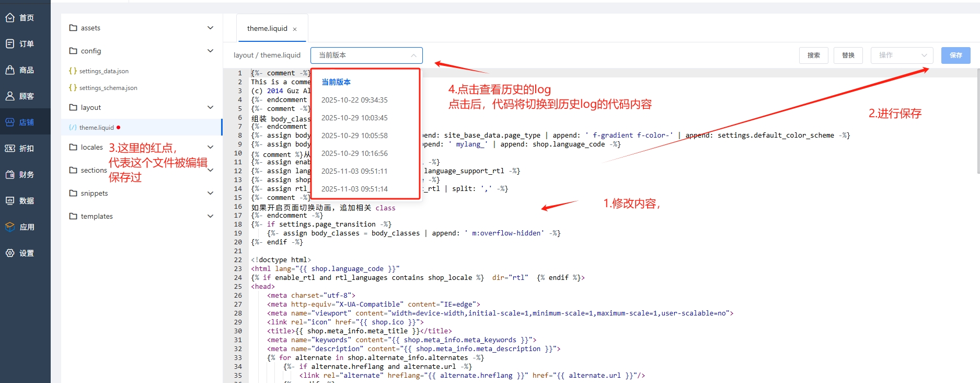
Task: Expand the snippets folder chevron
Action: [x=210, y=193]
